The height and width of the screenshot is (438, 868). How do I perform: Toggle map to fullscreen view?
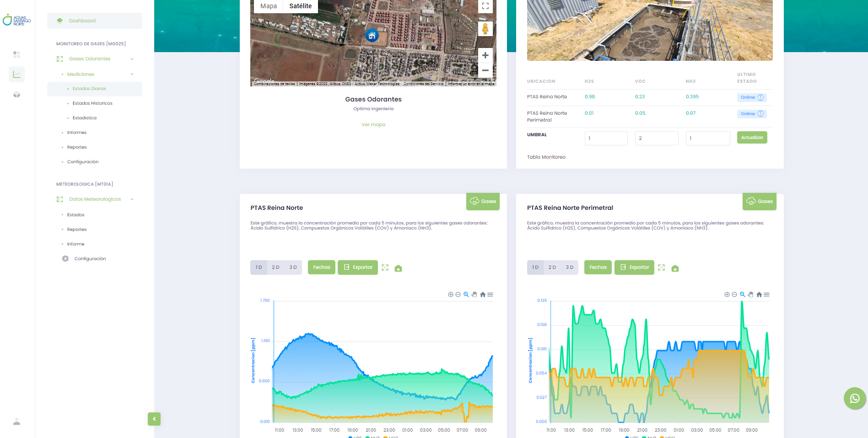(485, 6)
